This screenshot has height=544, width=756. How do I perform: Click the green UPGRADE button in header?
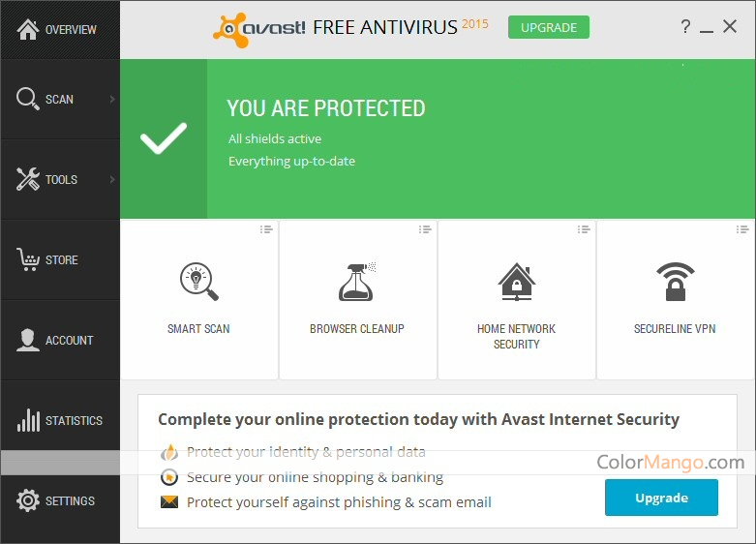[548, 27]
